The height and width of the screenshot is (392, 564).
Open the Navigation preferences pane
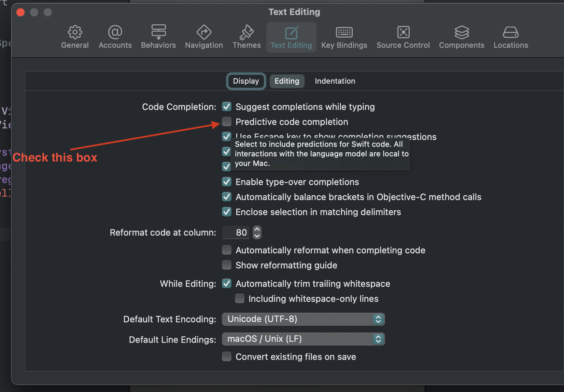tap(204, 37)
